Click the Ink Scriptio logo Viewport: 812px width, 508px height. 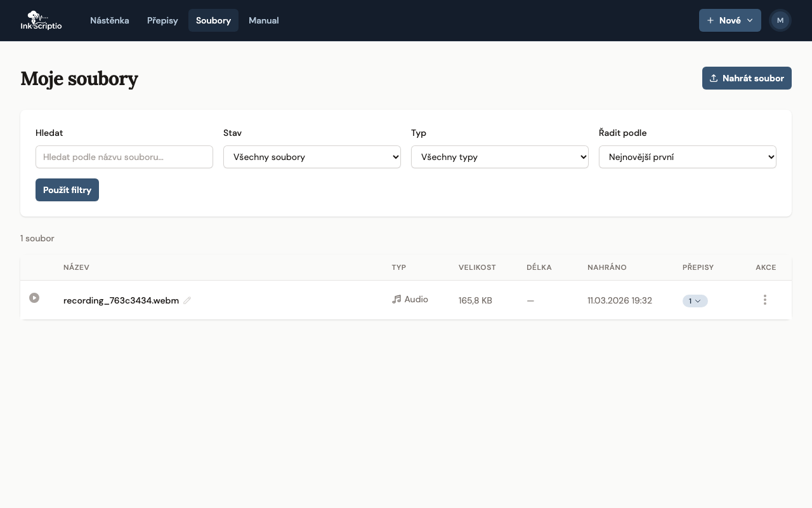[41, 20]
